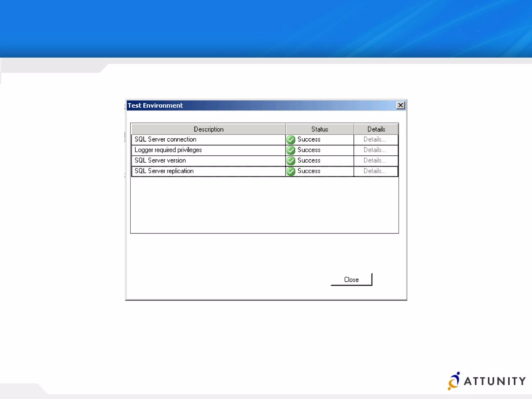The width and height of the screenshot is (532, 399).
Task: Click green check icon for Logger required privileges
Action: pyautogui.click(x=291, y=150)
